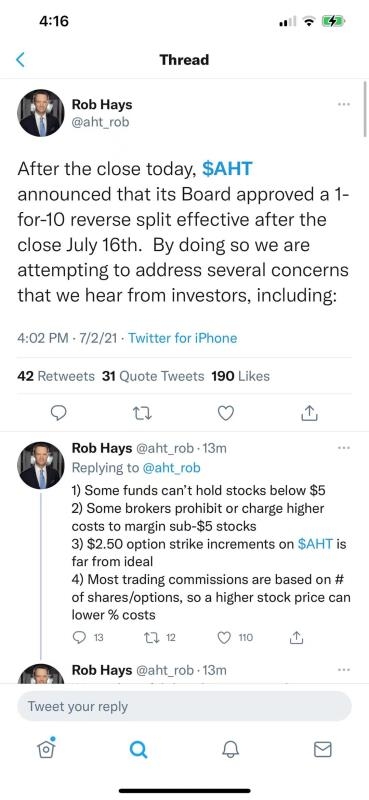Open the Notifications bell tab

pyautogui.click(x=230, y=749)
